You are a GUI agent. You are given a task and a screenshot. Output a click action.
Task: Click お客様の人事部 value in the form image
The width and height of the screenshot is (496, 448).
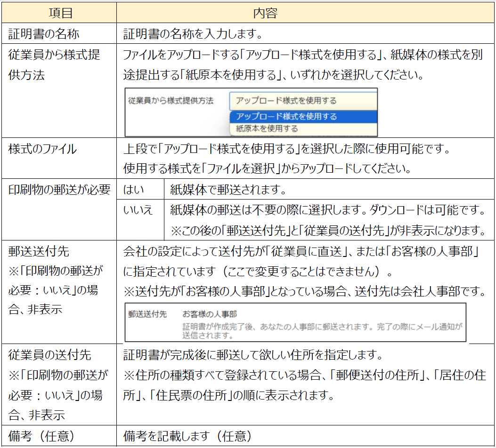click(209, 314)
